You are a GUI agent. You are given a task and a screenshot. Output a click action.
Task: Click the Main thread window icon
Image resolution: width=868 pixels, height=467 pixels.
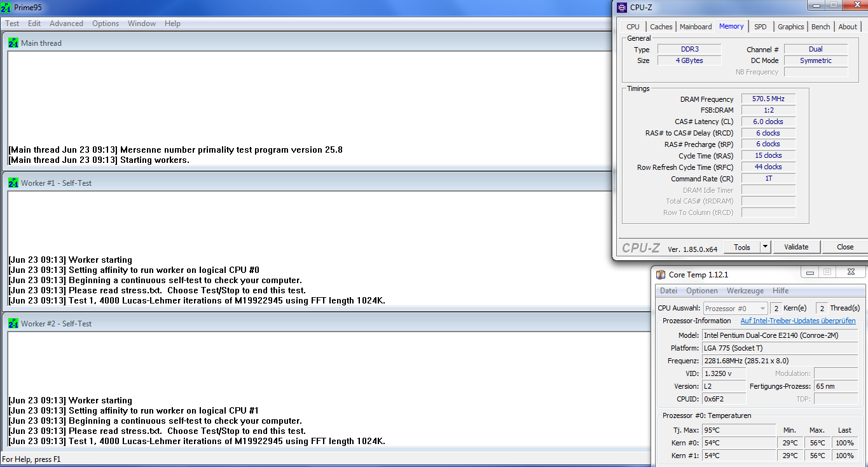tap(13, 43)
